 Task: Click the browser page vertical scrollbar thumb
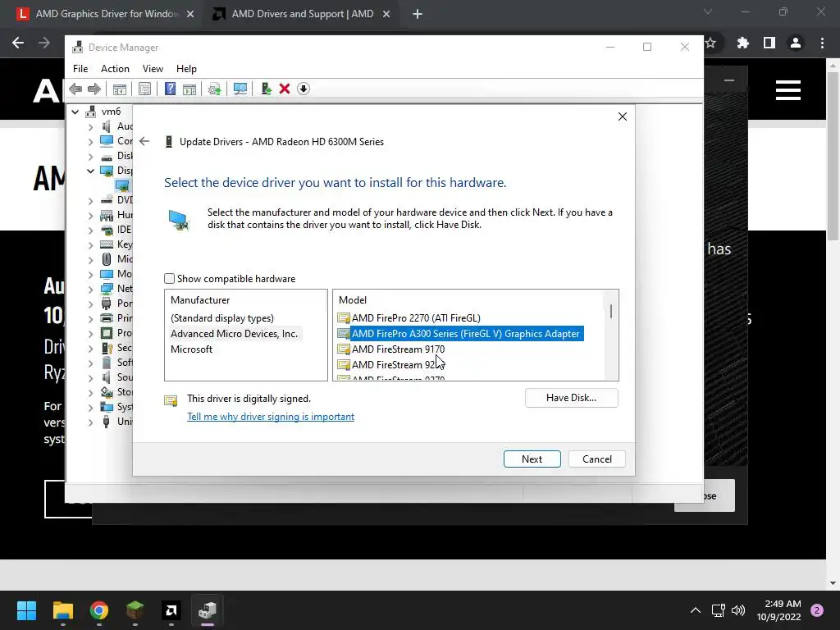pos(833,156)
